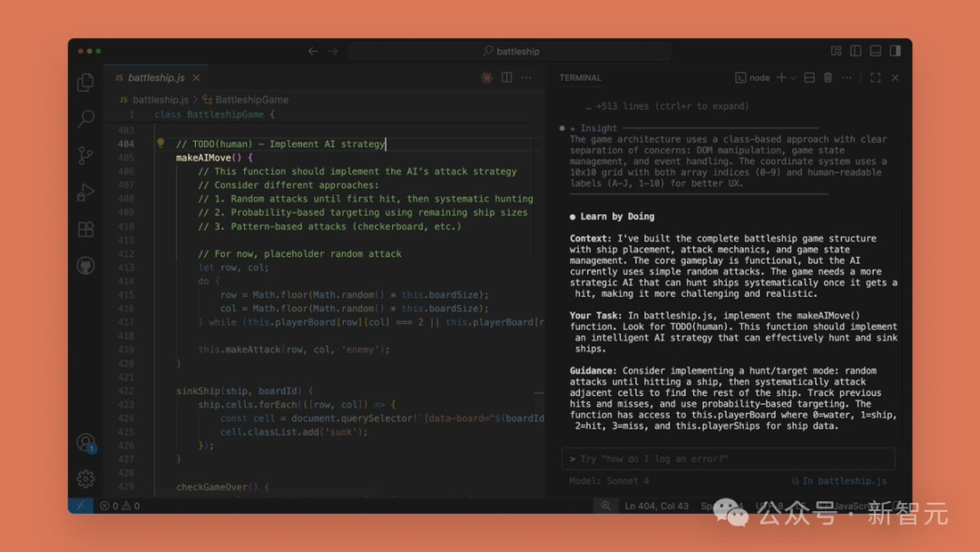Click the Claude prompt input field
The image size is (980, 552).
click(728, 458)
